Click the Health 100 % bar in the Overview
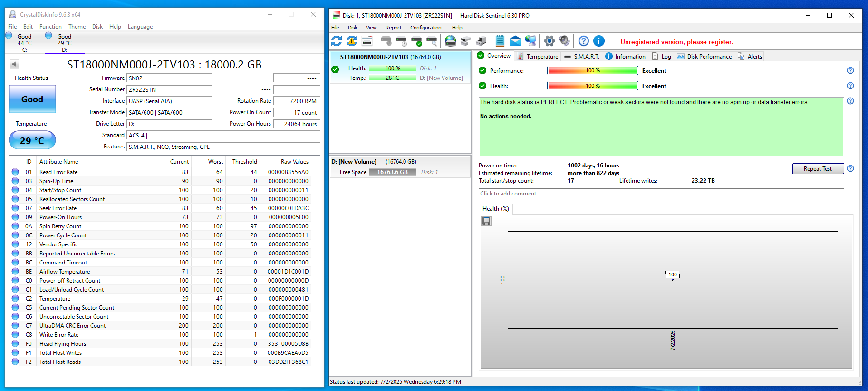The width and height of the screenshot is (868, 391). point(593,86)
